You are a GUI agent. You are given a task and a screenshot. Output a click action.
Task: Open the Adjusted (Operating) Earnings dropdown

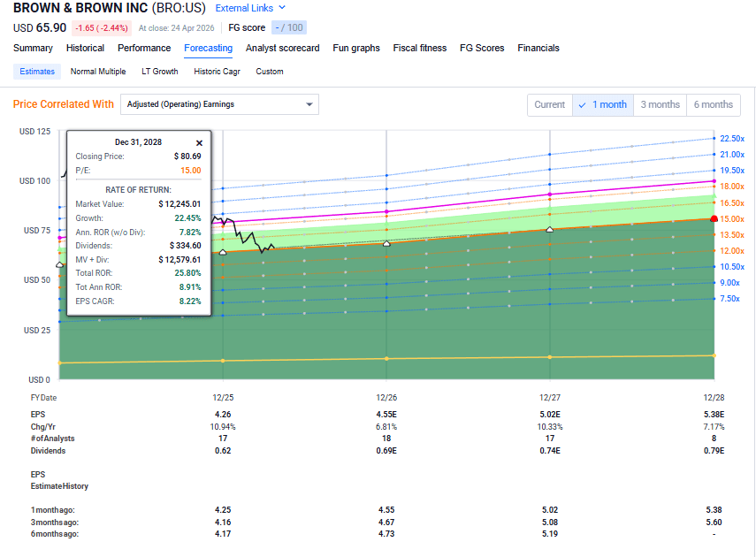pyautogui.click(x=219, y=104)
